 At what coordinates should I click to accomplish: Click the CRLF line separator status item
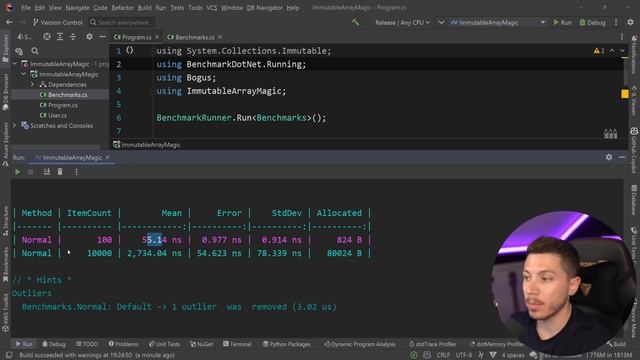(x=443, y=355)
